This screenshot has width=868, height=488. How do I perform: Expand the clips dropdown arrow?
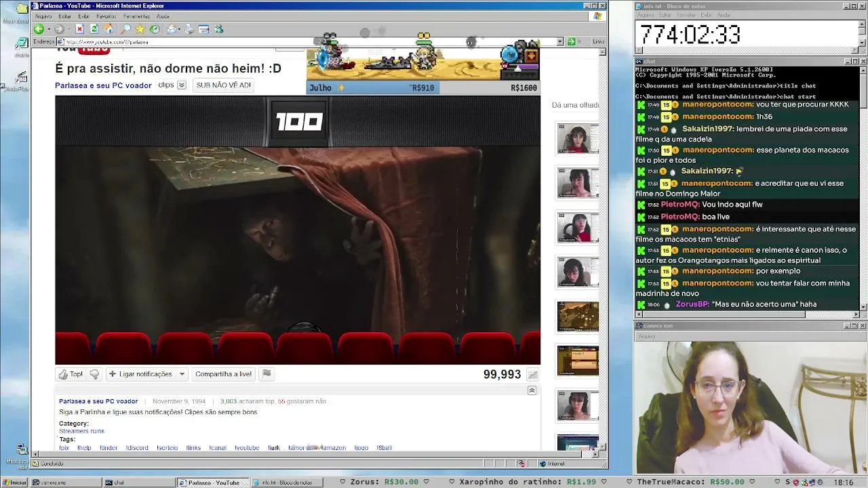(182, 85)
